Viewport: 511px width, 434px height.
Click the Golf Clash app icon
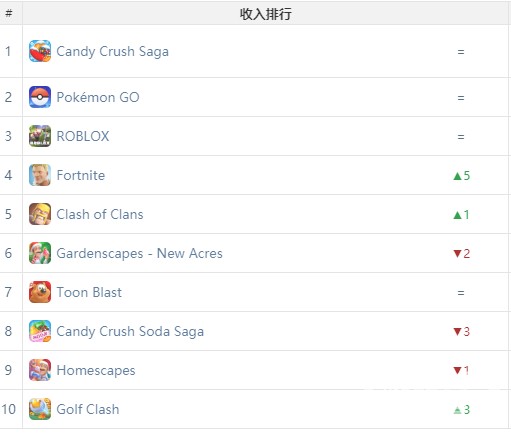coord(40,409)
